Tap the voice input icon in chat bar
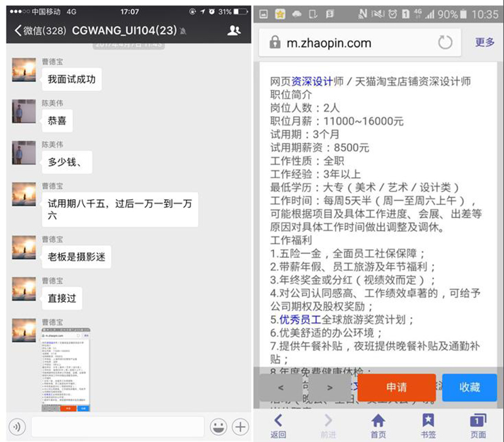 (x=17, y=427)
